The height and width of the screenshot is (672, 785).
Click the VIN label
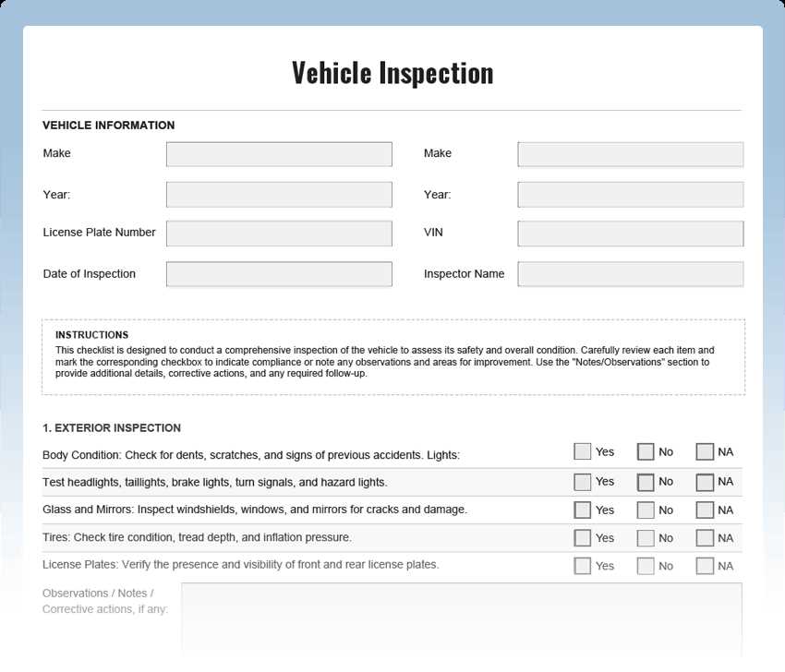[433, 233]
